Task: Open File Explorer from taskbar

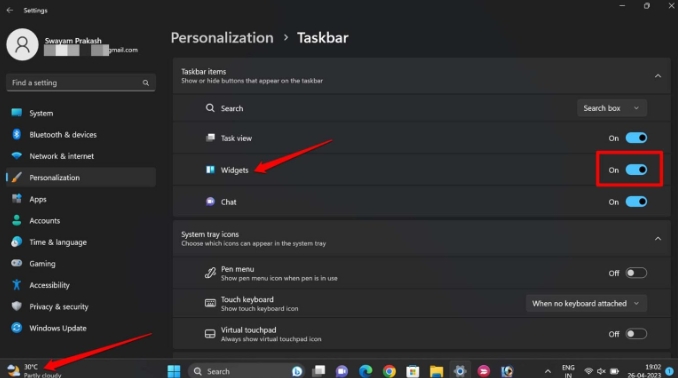Action: point(436,371)
